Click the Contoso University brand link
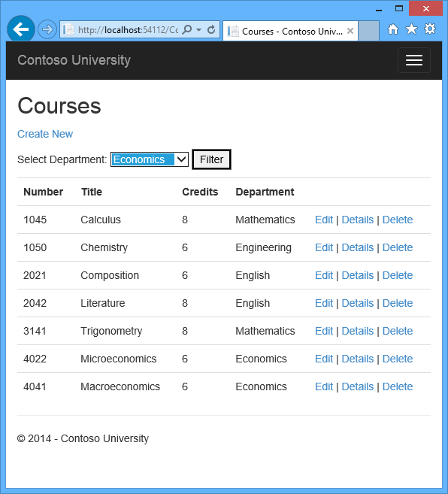The height and width of the screenshot is (494, 448). point(74,60)
